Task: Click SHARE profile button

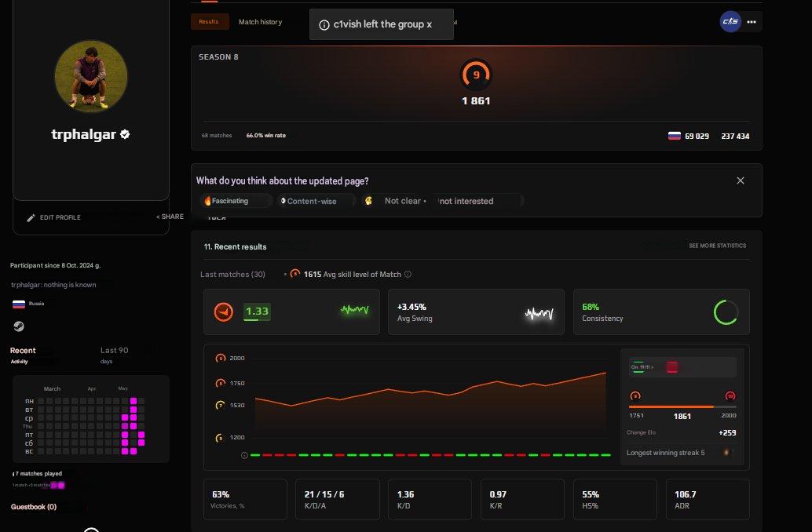Action: click(170, 217)
